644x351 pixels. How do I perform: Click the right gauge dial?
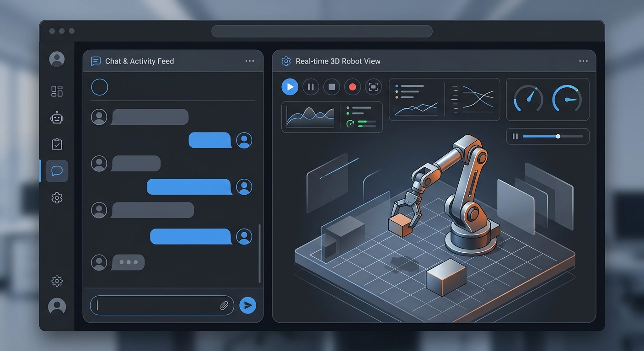[x=567, y=99]
